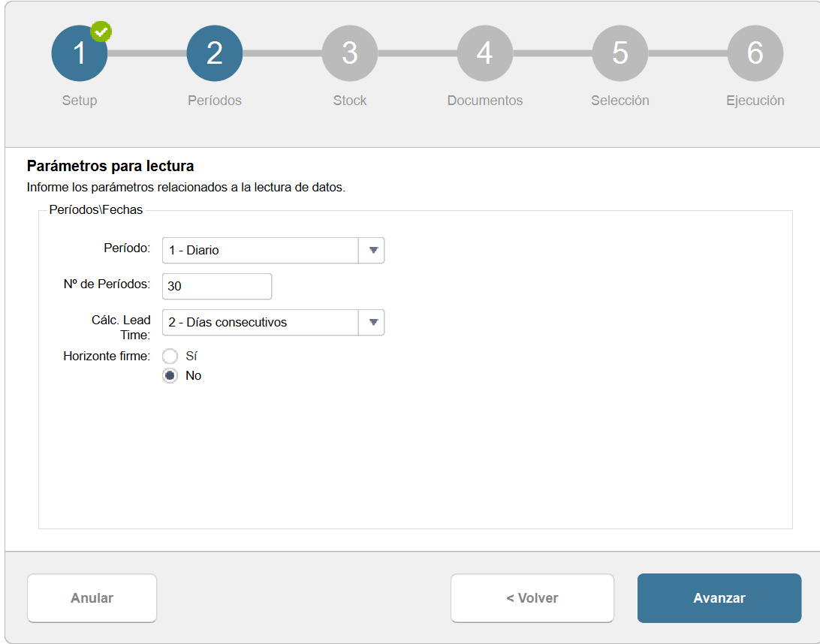Click the Ejecución step label
820x644 pixels.
click(755, 101)
